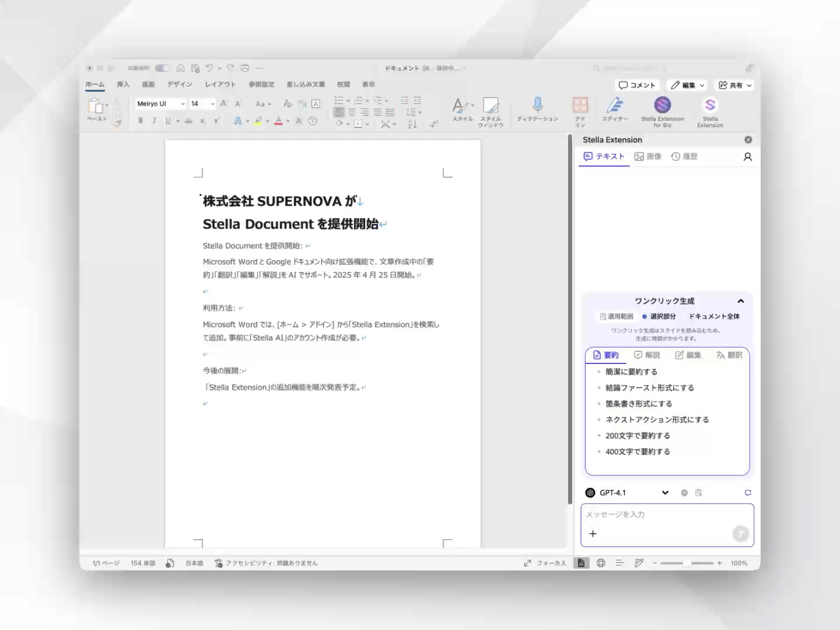Open the 挿入 ribbon tab
Screen dimensions: 840x630
(x=123, y=85)
